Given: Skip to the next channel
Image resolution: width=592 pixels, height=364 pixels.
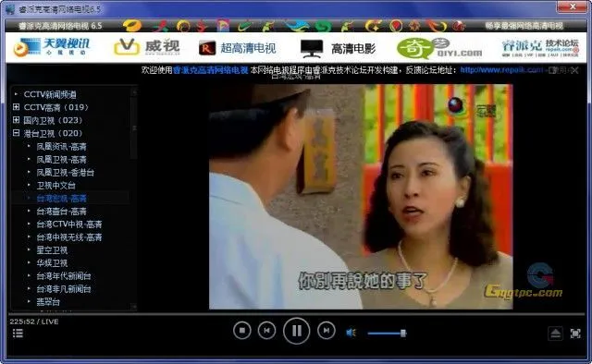Looking at the screenshot, I should [327, 331].
